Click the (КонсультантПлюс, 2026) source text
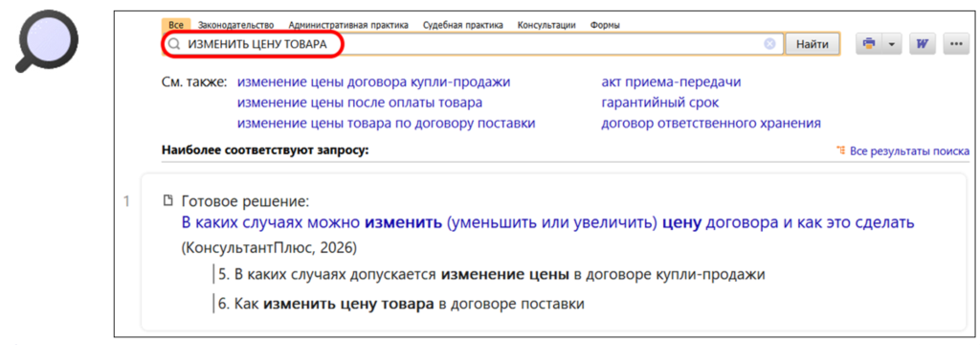Screen dimensions: 980x345 (269, 248)
